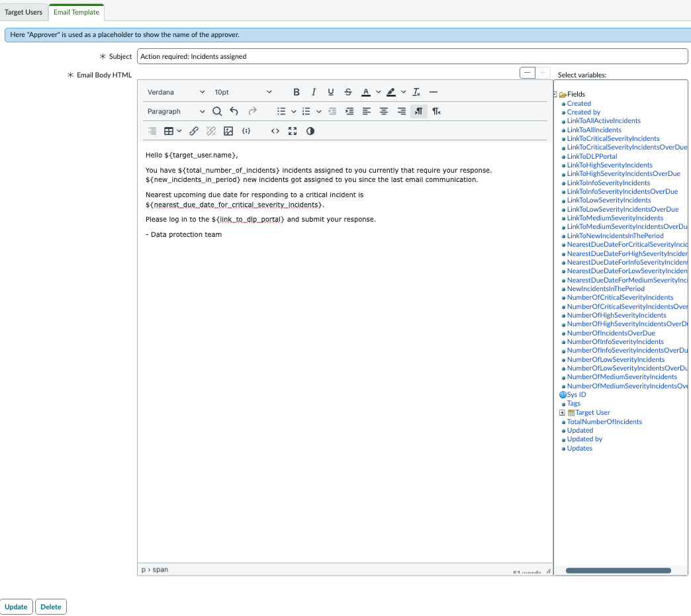Increase indent of paragraph

point(349,111)
